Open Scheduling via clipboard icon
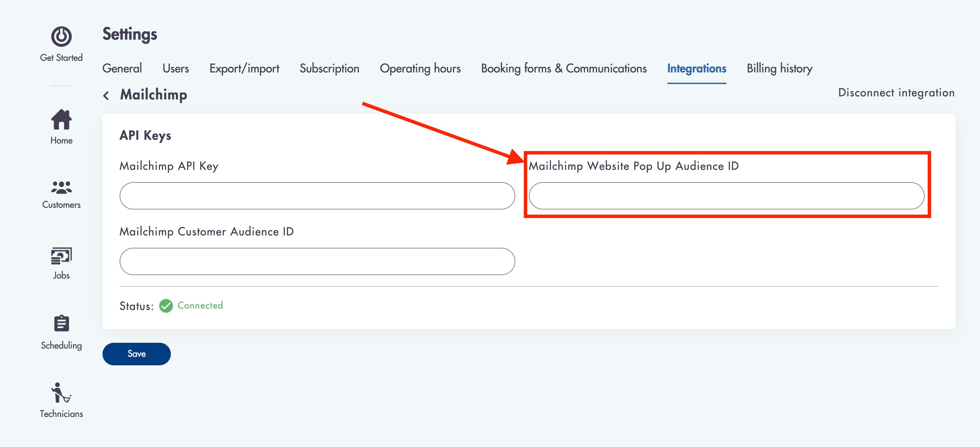980x447 pixels. [x=61, y=323]
